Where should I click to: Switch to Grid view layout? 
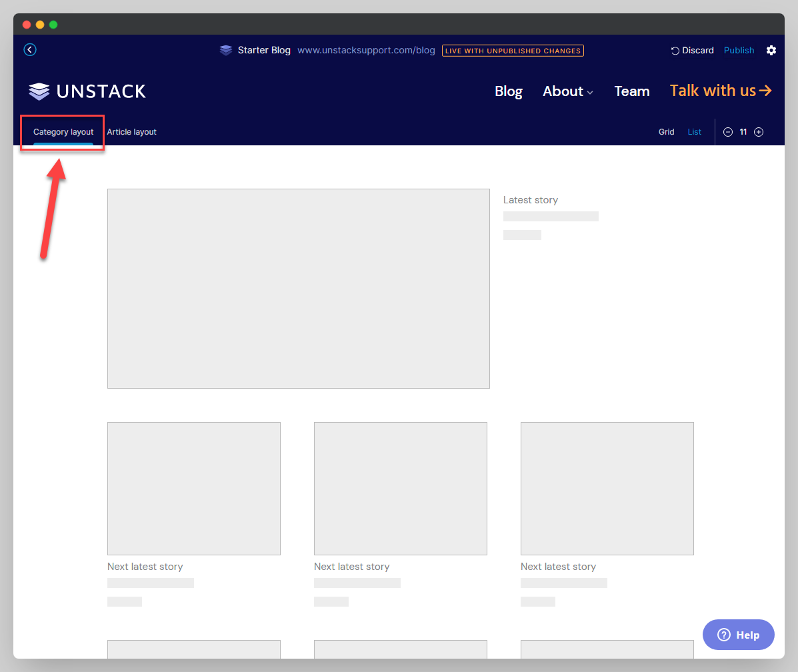click(x=667, y=132)
